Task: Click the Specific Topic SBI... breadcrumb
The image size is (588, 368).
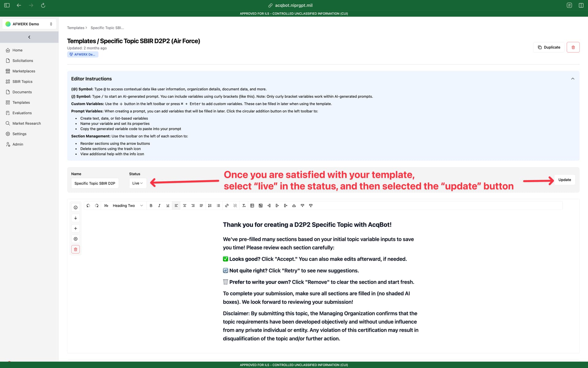Action: coord(107,28)
